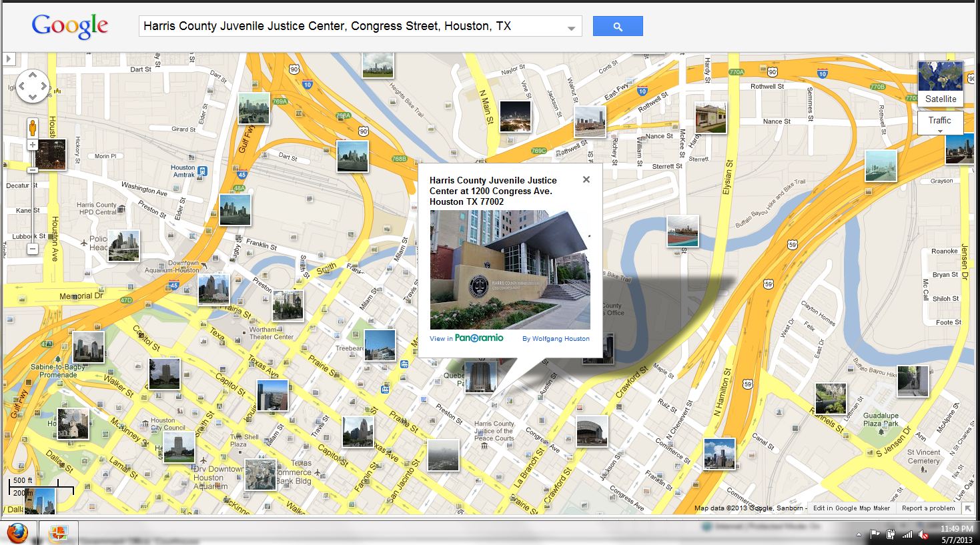Switch to Satellite view

pos(941,84)
